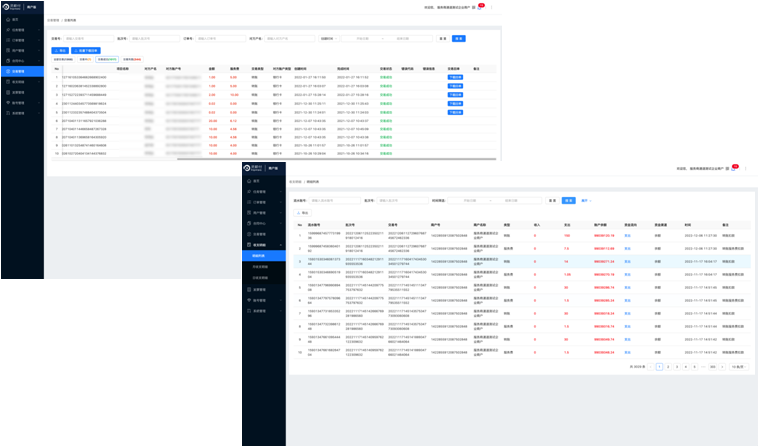The width and height of the screenshot is (759, 447).
Task: Click the 导出 button in the lower window
Action: (303, 213)
